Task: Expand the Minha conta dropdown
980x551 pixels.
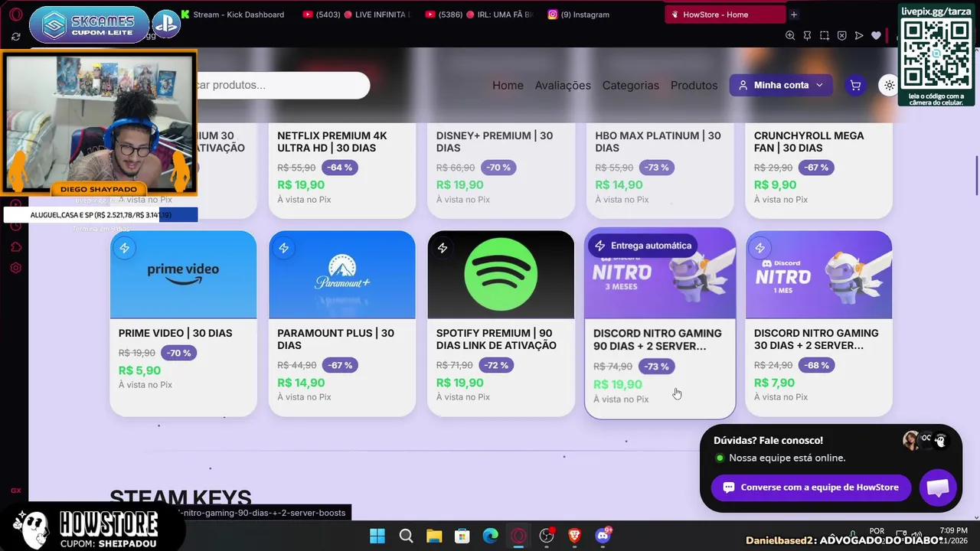Action: pos(781,85)
